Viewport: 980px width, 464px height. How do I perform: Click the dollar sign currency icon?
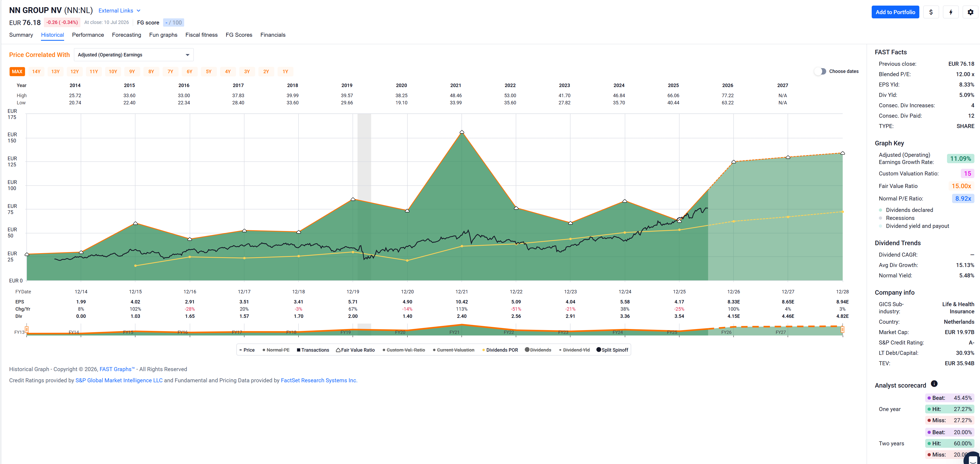click(931, 12)
